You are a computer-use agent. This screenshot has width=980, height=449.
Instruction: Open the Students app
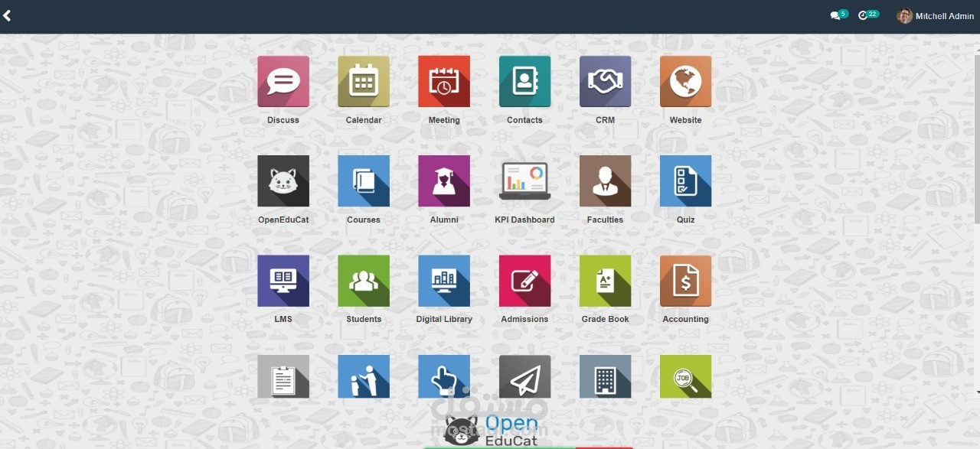(x=364, y=281)
